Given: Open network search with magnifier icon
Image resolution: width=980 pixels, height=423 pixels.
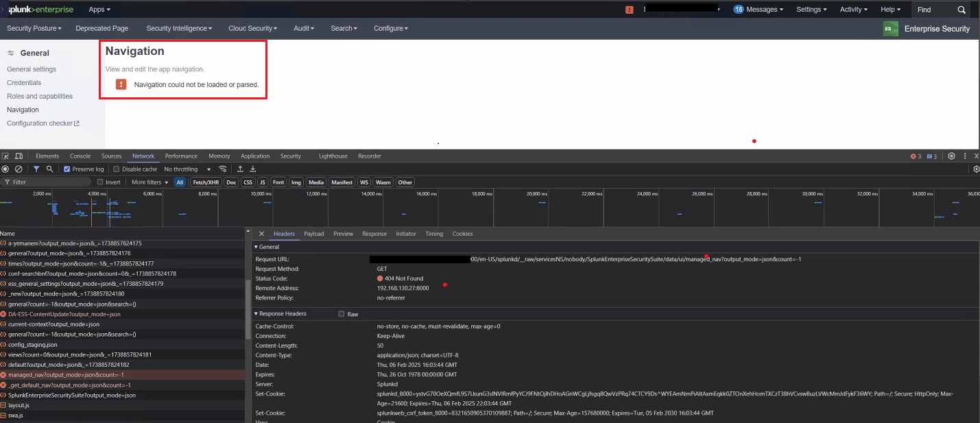Looking at the screenshot, I should [x=49, y=169].
